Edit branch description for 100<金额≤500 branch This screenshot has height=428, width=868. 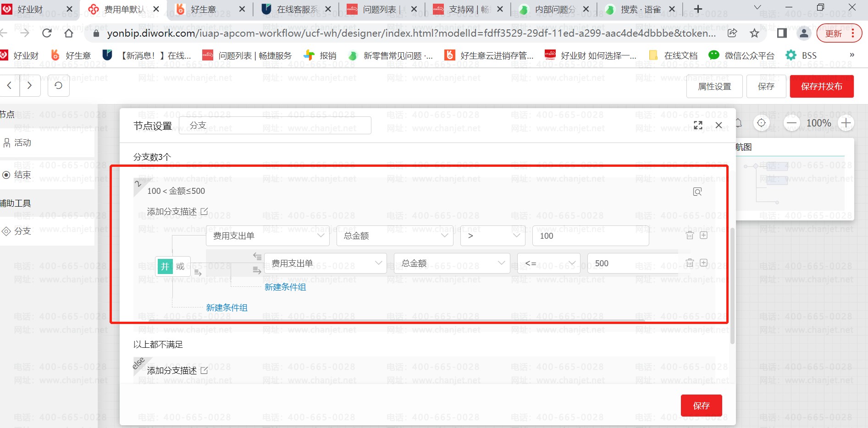[x=205, y=211]
